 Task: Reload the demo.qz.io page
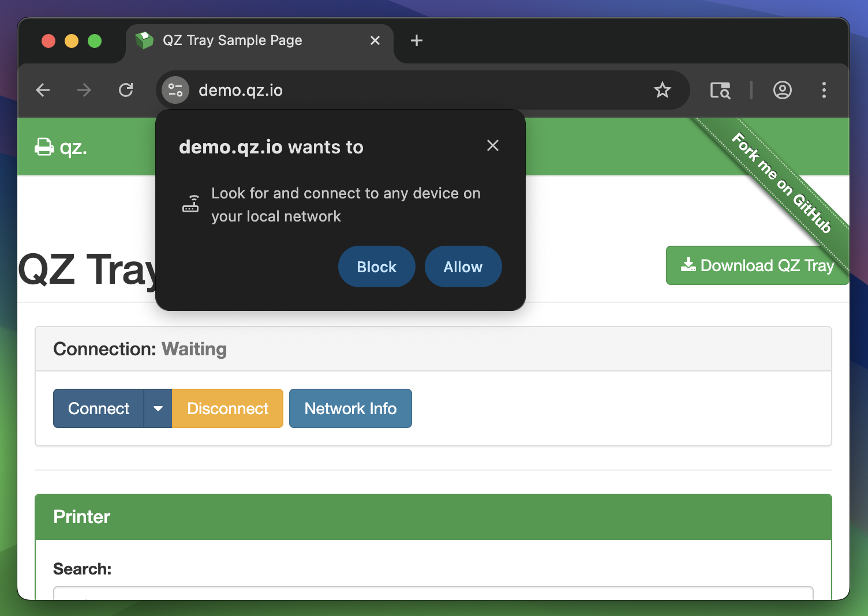click(x=126, y=90)
